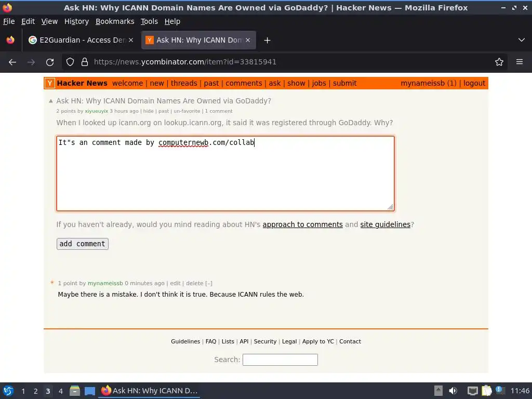Click the Firefox View pinned icon
Viewport: 532px width, 399px height.
pyautogui.click(x=10, y=40)
